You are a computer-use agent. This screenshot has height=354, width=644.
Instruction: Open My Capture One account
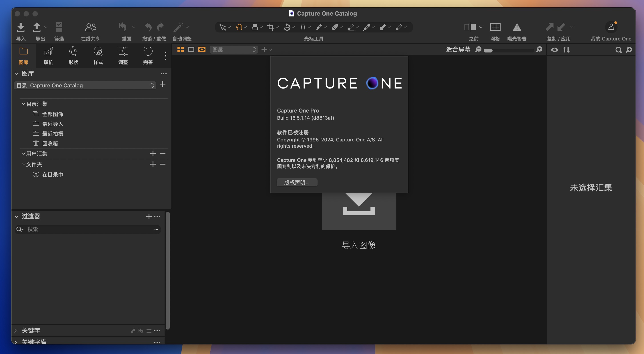611,27
